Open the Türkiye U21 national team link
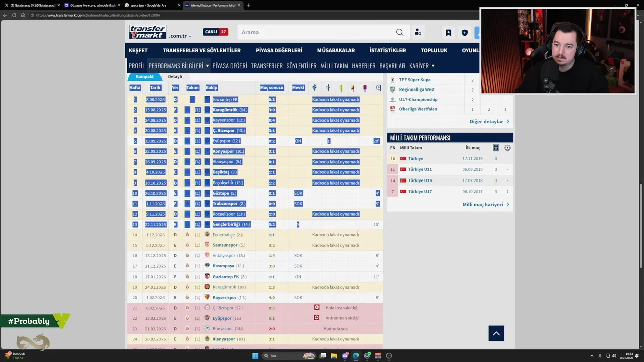This screenshot has height=362, width=644. click(420, 169)
